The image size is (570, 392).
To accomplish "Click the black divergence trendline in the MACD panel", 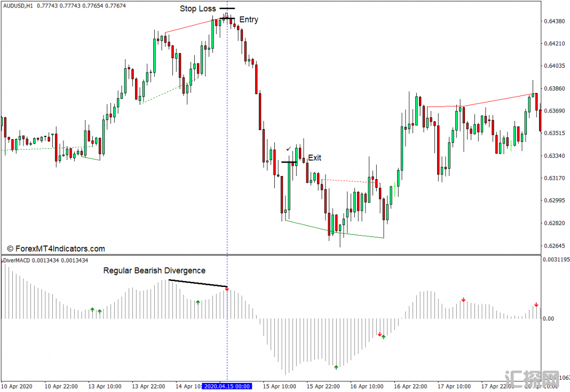I will pyautogui.click(x=197, y=283).
